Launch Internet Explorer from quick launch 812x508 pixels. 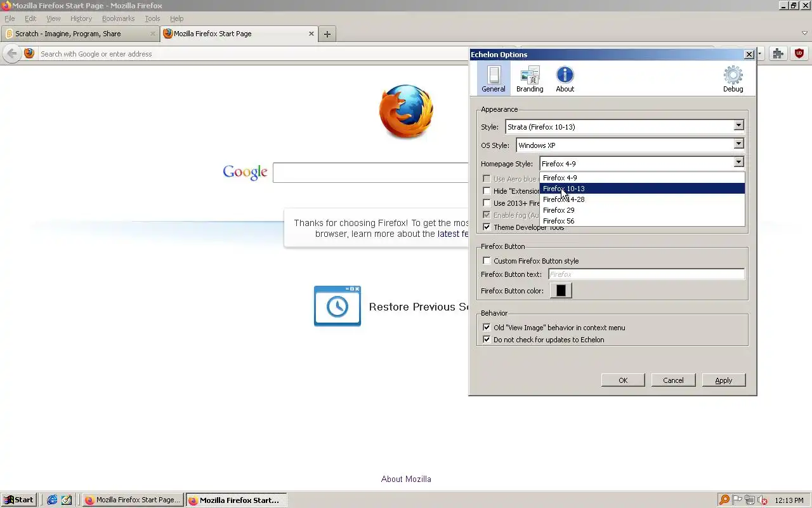click(52, 500)
